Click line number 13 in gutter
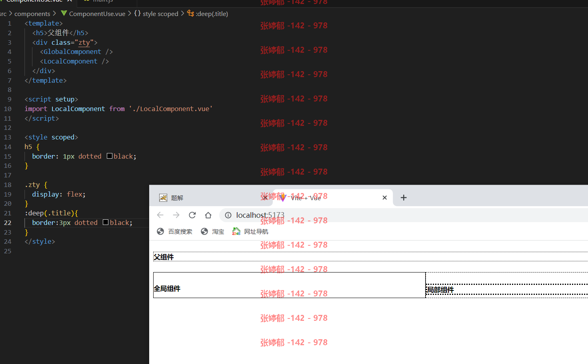Screen dimensions: 588x364 tap(8, 137)
